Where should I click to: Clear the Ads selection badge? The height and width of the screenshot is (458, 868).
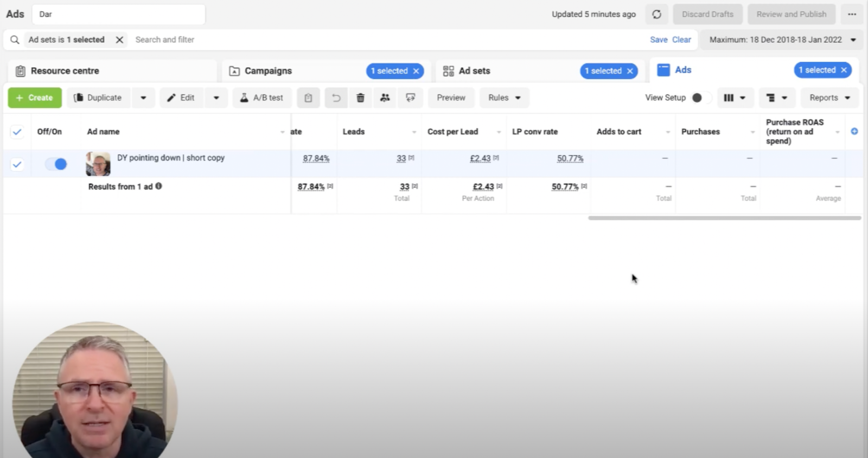click(844, 70)
